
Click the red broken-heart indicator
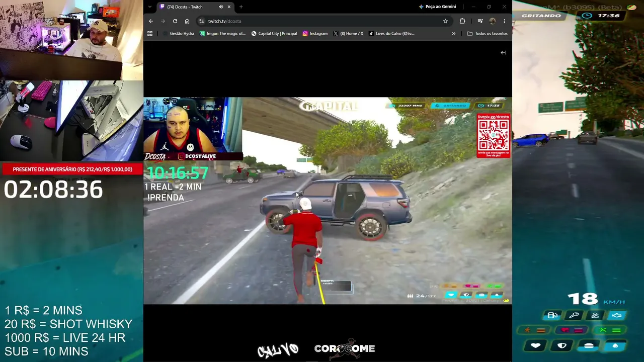[572, 330]
